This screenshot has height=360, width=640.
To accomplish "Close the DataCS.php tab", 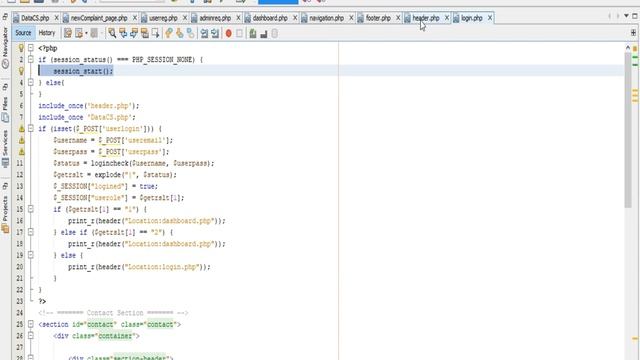I will point(56,18).
